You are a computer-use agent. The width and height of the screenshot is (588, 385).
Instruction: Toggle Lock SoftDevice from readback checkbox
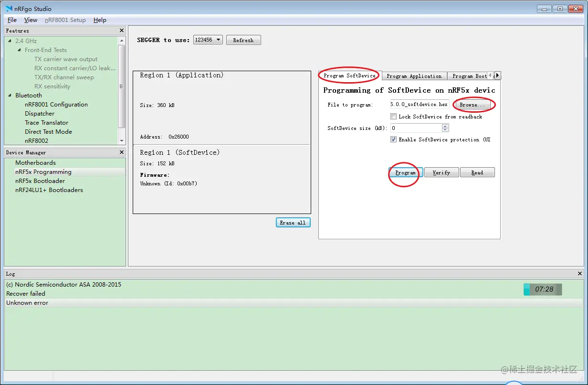pos(393,117)
